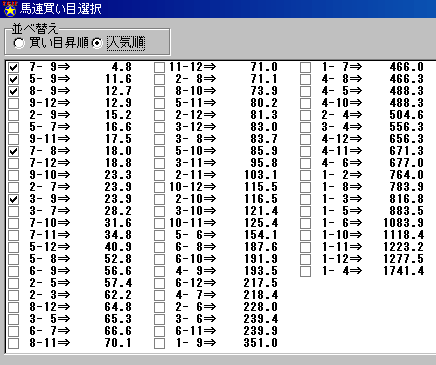Image resolution: width=436 pixels, height=365 pixels.
Task: Select the 買い目昇順 sort radio button
Action: click(x=19, y=43)
